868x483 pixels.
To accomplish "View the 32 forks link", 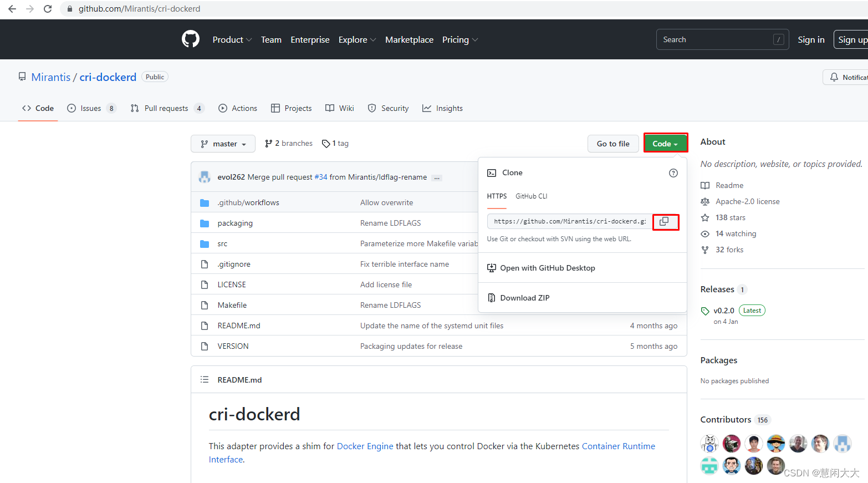I will 722,250.
